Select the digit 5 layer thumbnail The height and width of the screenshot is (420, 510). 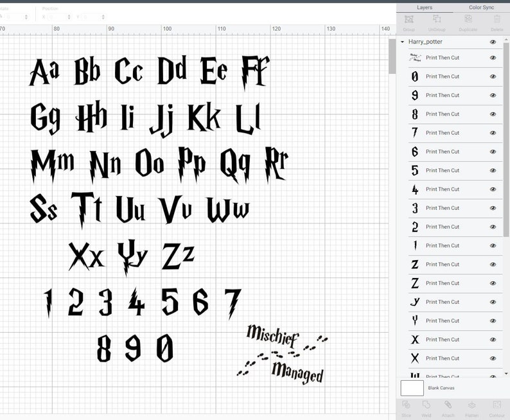[x=415, y=170]
